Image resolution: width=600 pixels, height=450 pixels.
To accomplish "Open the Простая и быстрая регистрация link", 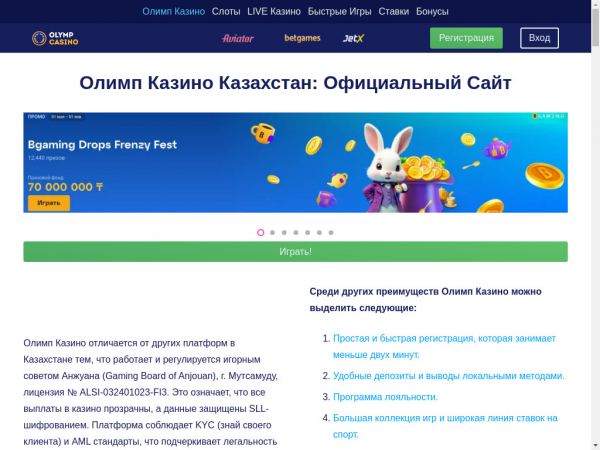I will [x=444, y=346].
